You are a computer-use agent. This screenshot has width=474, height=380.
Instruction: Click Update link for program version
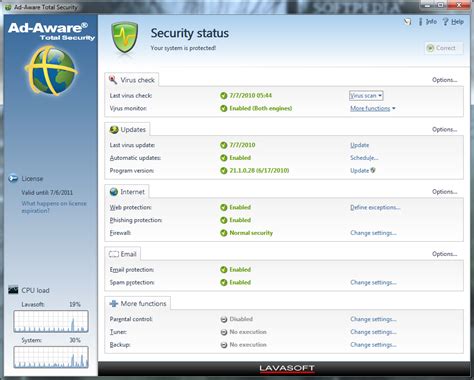point(359,171)
